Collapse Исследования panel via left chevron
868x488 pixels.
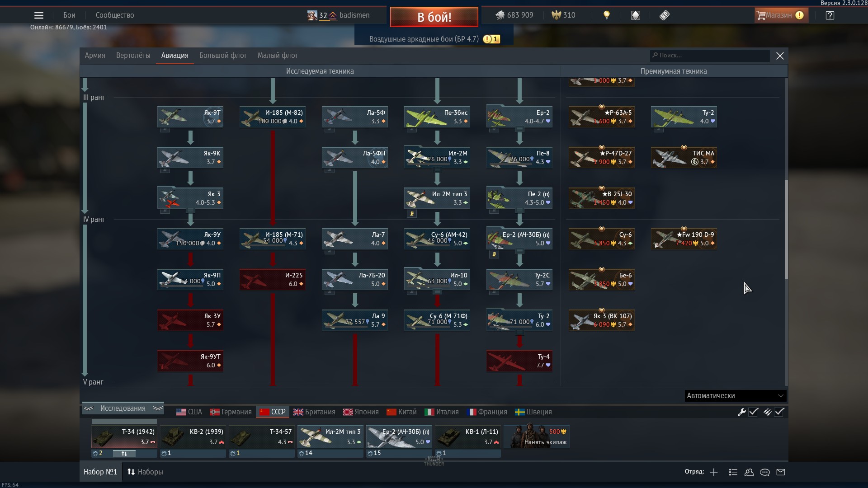click(x=88, y=408)
